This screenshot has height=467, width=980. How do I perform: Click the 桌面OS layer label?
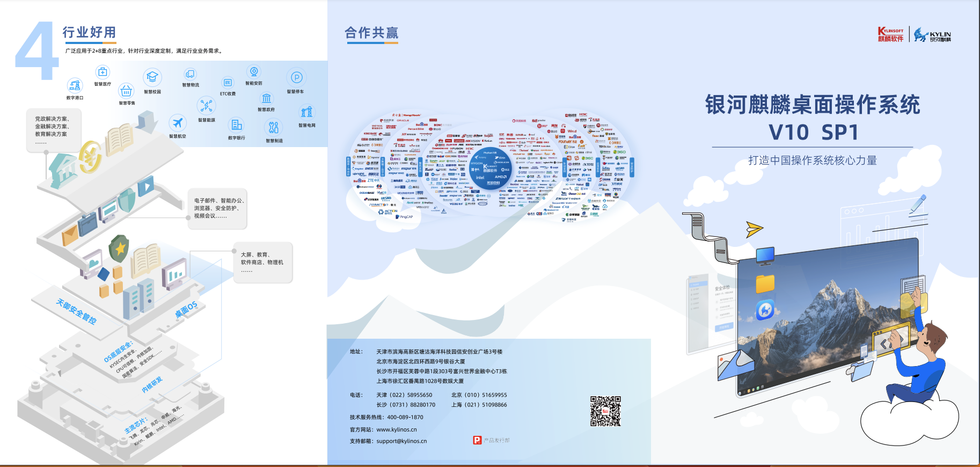[x=186, y=309]
